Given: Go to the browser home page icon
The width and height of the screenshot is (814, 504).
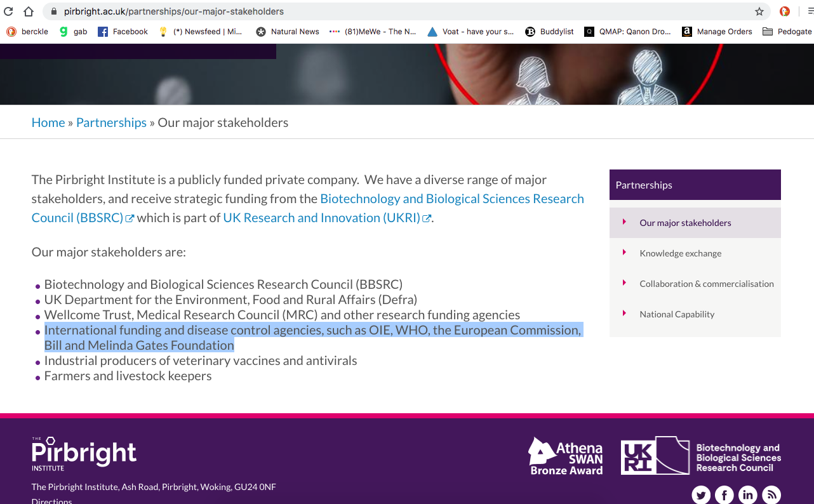Looking at the screenshot, I should [x=28, y=11].
